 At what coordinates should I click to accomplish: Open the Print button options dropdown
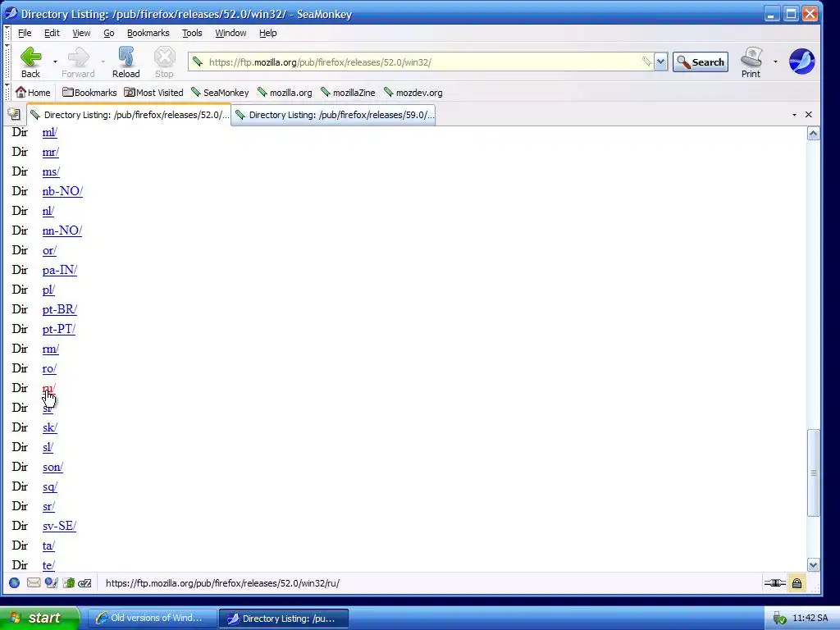(x=775, y=62)
